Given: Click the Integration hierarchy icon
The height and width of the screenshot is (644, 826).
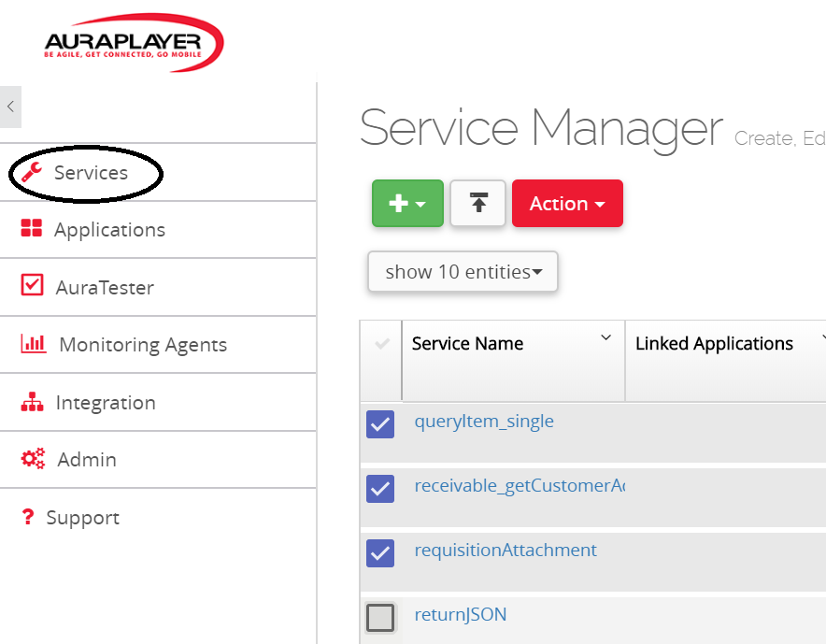Looking at the screenshot, I should 32,402.
